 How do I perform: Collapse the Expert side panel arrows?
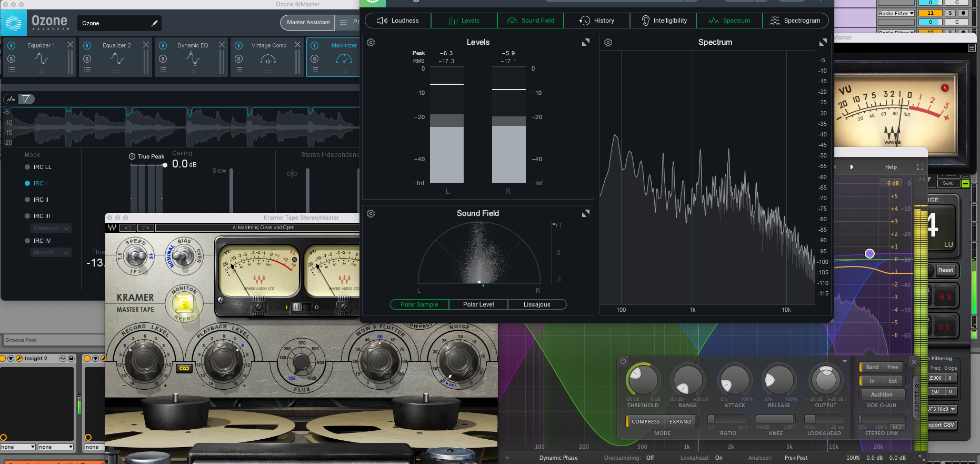[x=916, y=386]
